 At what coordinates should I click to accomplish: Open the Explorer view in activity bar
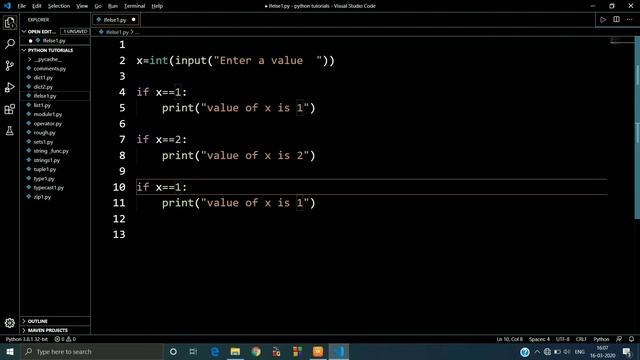[x=10, y=22]
